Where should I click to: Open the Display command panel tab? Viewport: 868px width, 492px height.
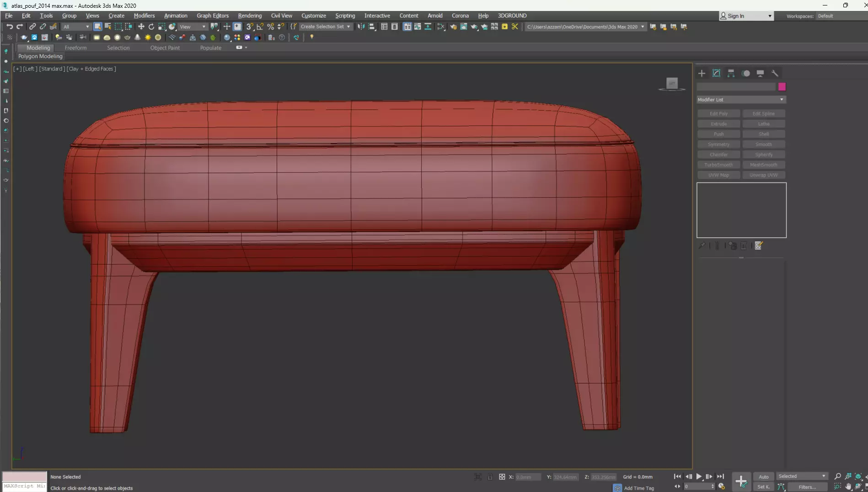(760, 73)
